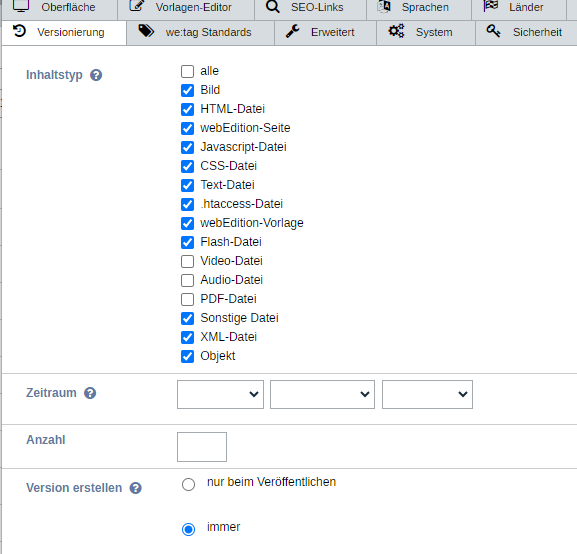This screenshot has width=577, height=554.
Task: Click the tags icon of we:tag Standards
Action: pos(146,31)
